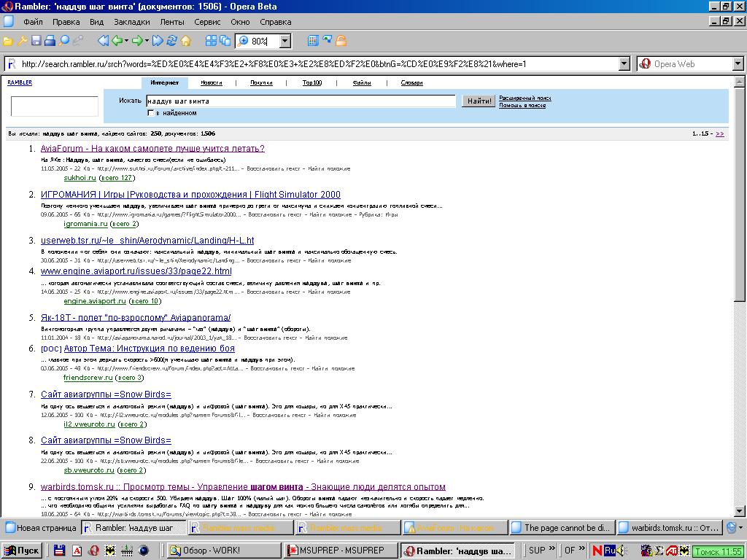Screen dimensions: 747x560
Task: Check the 'в найденном' checkbox
Action: pyautogui.click(x=150, y=113)
